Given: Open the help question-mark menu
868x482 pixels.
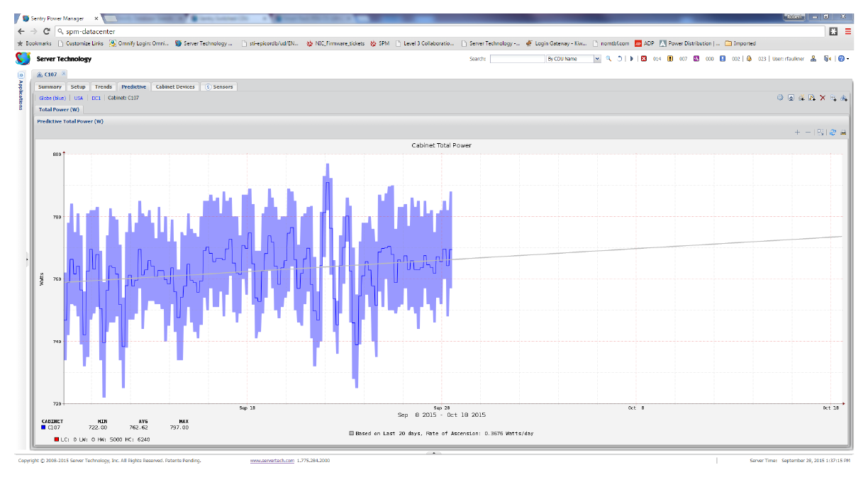Looking at the screenshot, I should 843,59.
